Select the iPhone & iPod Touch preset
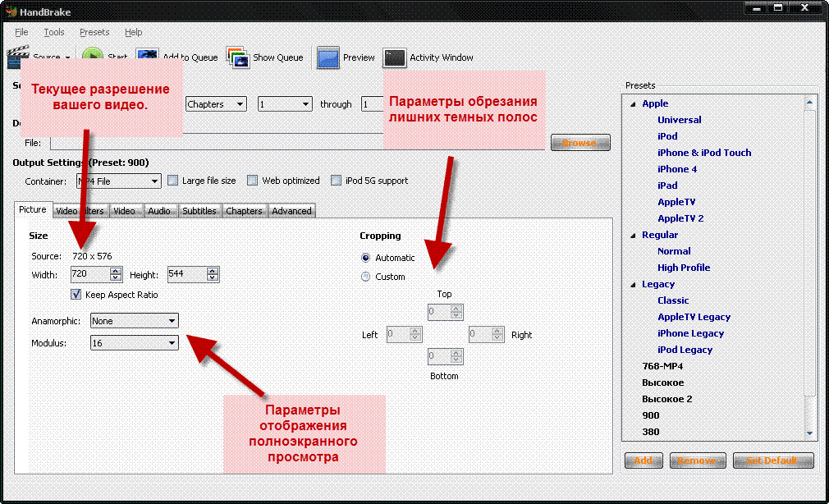 pos(704,153)
